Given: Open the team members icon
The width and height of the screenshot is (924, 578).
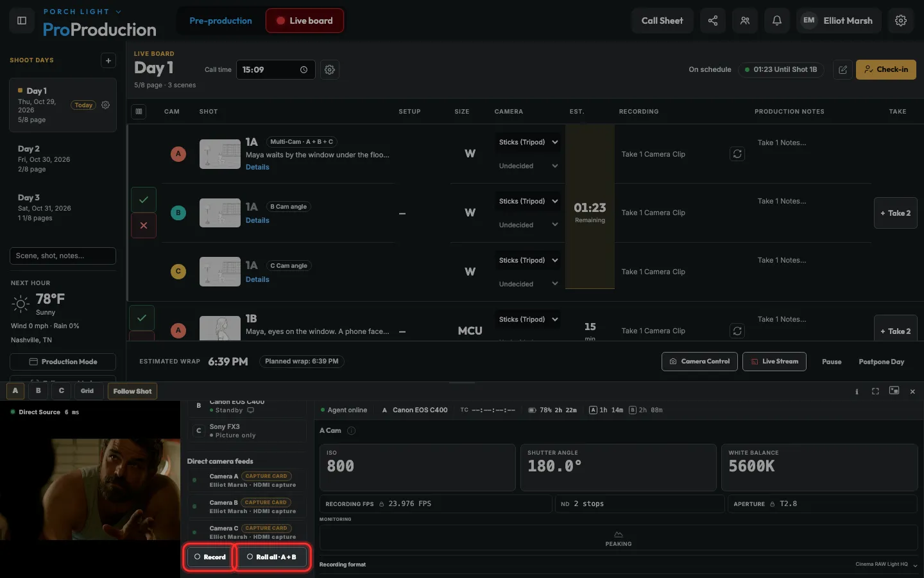Looking at the screenshot, I should (x=745, y=21).
